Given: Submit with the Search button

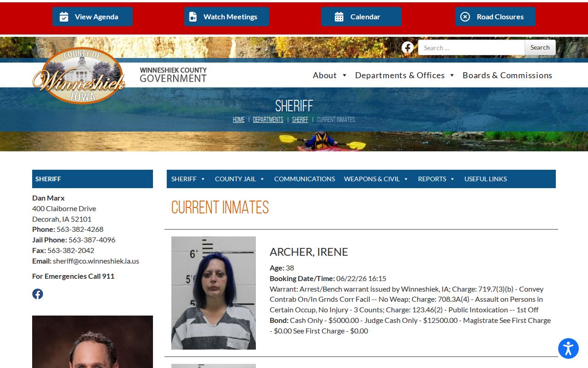Looking at the screenshot, I should click(x=540, y=47).
